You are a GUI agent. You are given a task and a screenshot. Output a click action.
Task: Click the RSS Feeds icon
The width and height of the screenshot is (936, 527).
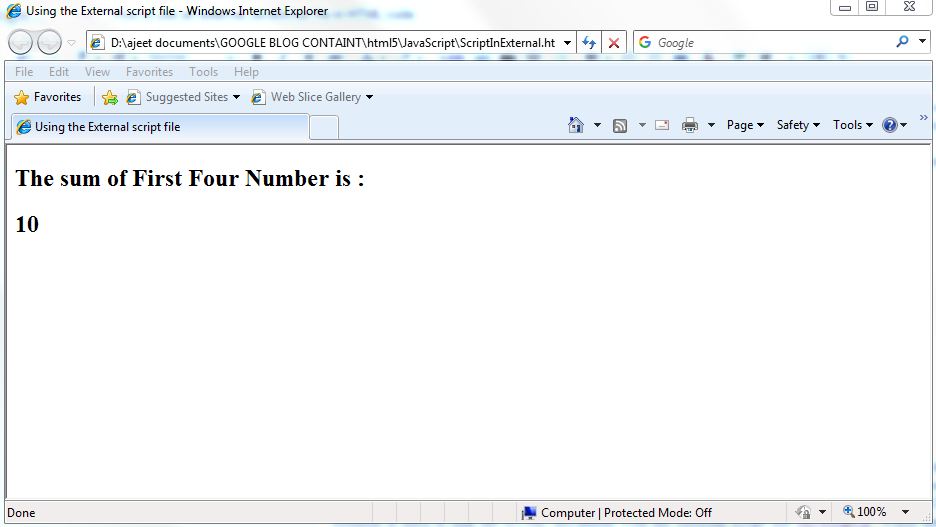pyautogui.click(x=620, y=125)
